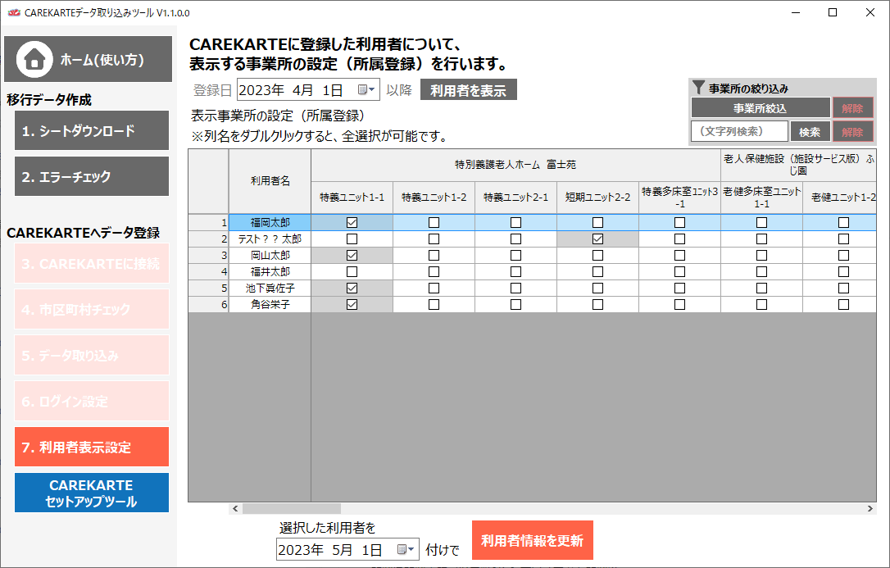Select the 福井太郎 name cell
The width and height of the screenshot is (890, 568).
click(270, 272)
